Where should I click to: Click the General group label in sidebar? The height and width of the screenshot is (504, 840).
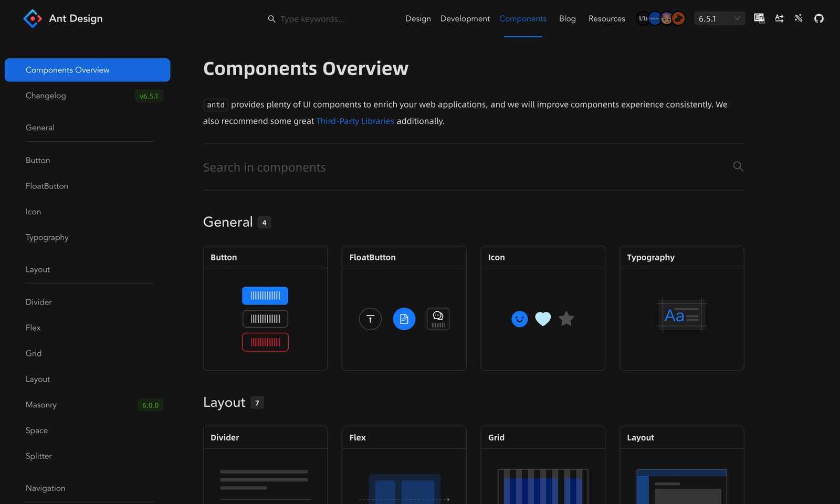click(x=40, y=128)
